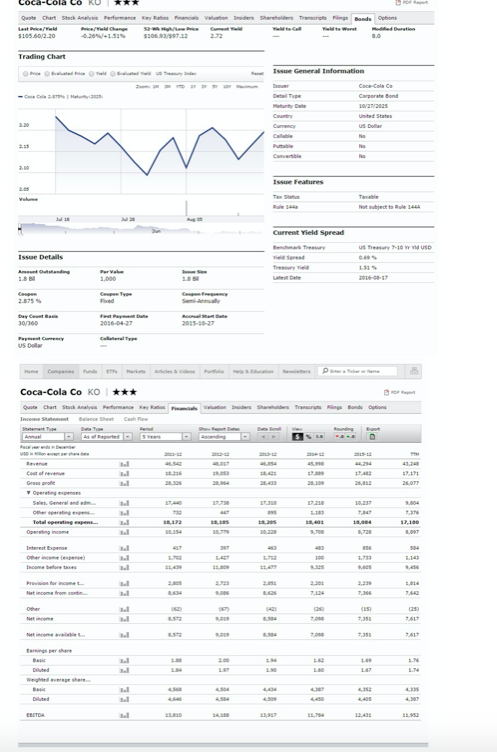
Task: Switch to Balance Sheet sub-tab
Action: (x=96, y=419)
